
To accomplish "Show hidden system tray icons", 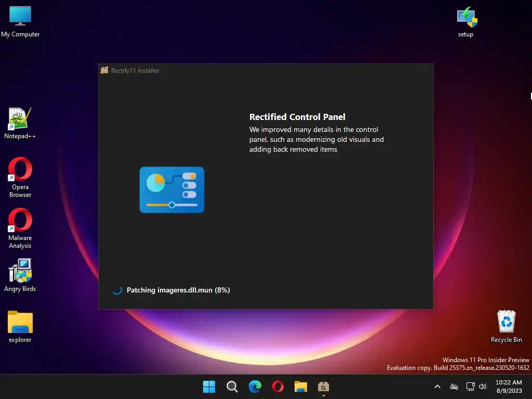I will [x=437, y=387].
